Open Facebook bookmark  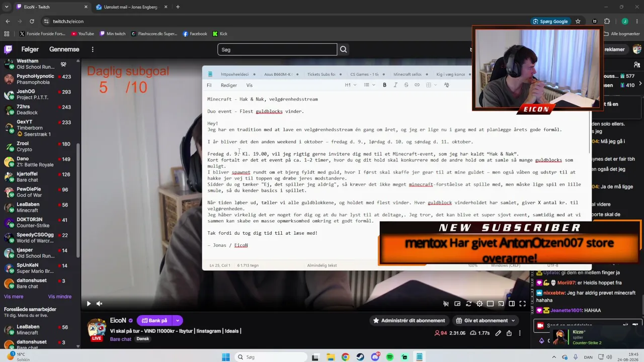coord(195,34)
